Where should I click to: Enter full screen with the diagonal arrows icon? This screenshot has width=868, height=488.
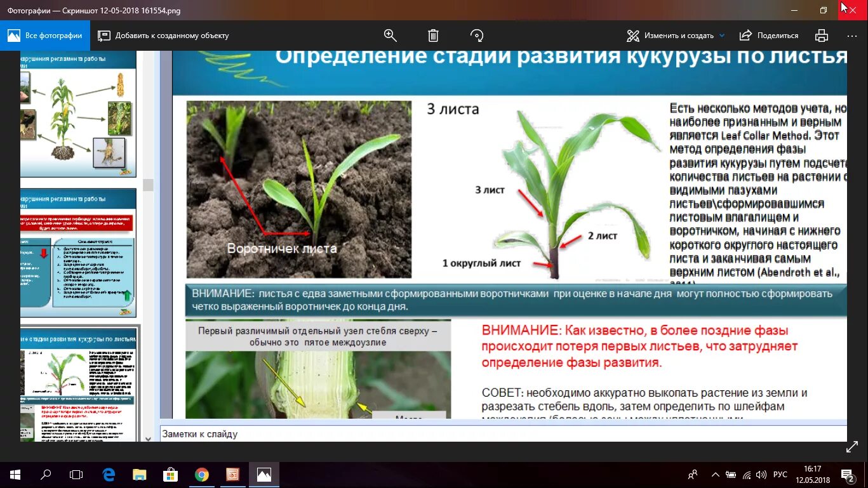852,447
